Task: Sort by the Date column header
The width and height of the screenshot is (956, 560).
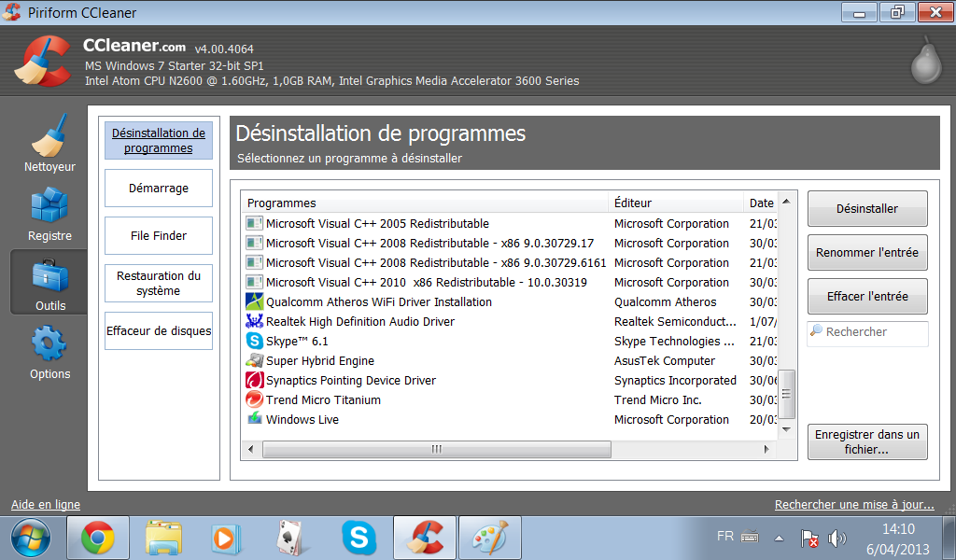Action: (x=761, y=203)
